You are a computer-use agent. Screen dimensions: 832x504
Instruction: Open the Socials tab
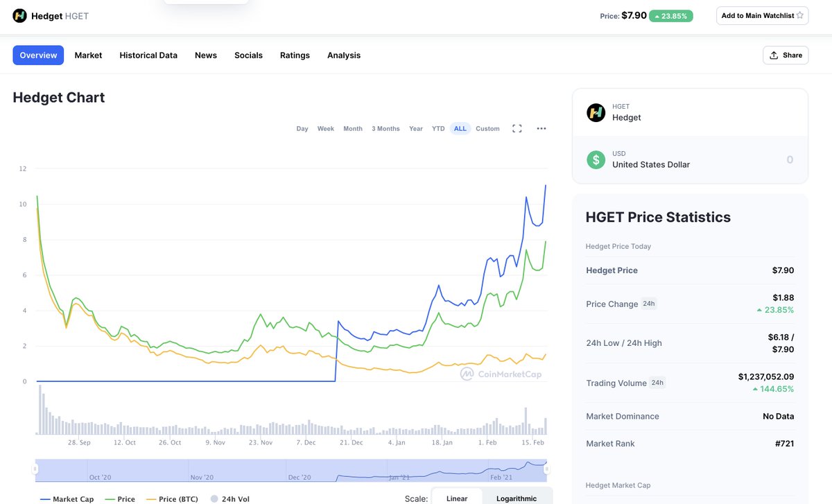click(x=248, y=55)
